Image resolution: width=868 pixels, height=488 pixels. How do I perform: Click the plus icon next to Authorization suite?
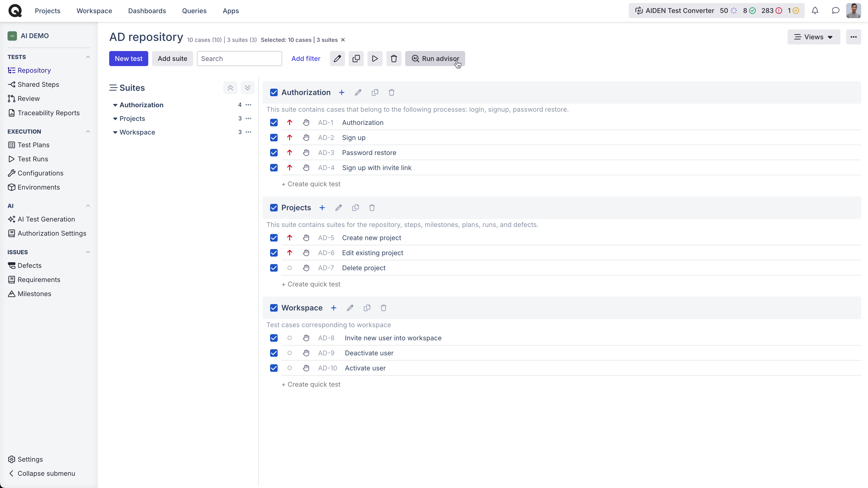point(341,93)
